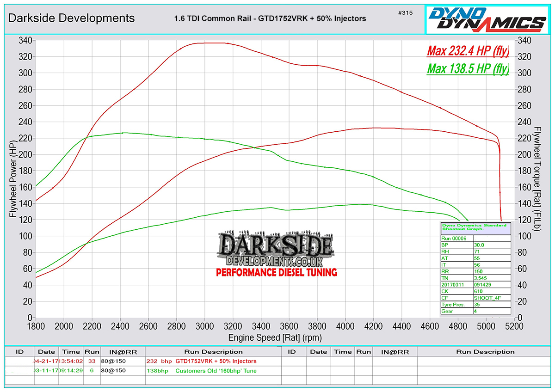Click the Run 00006 row in info box
Viewport: 555px width, 392px height.
[x=456, y=238]
